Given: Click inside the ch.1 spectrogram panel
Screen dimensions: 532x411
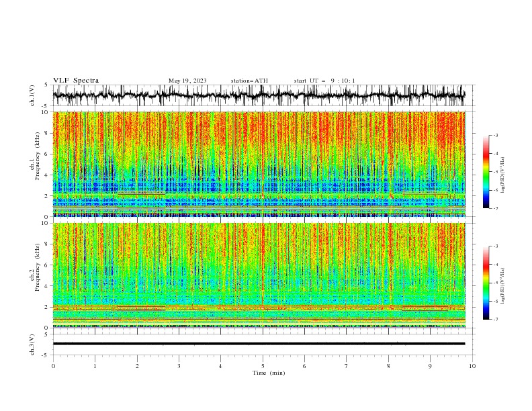Looking at the screenshot, I should tap(259, 164).
